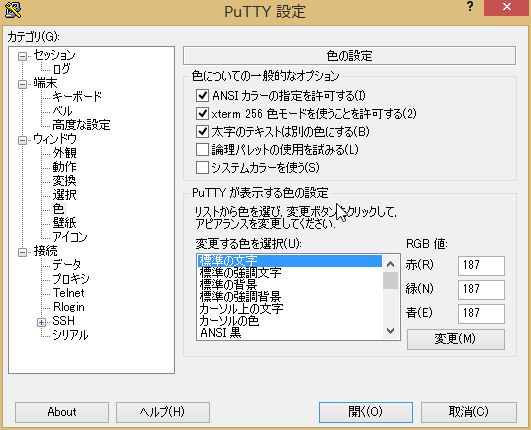The height and width of the screenshot is (430, 531).
Task: Select 標準の強調背景 in color list
Action: click(x=290, y=297)
